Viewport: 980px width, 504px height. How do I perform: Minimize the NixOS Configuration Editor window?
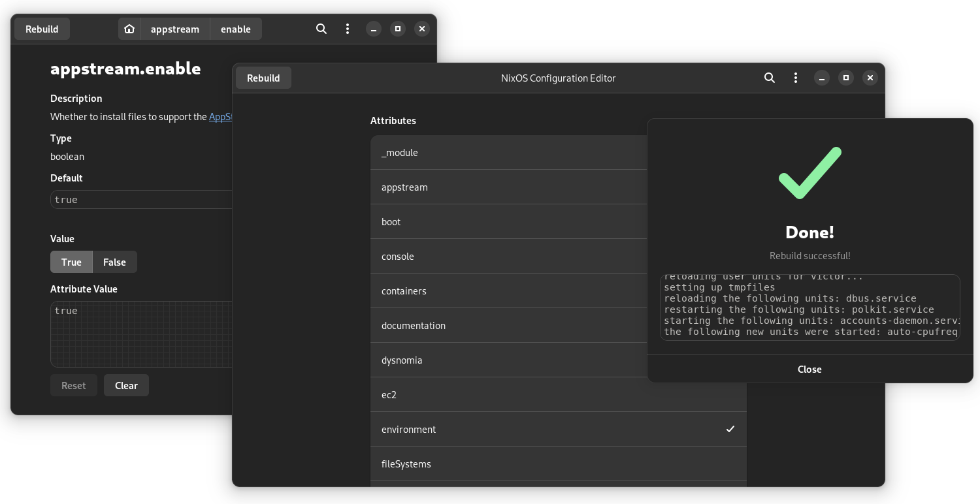[822, 78]
